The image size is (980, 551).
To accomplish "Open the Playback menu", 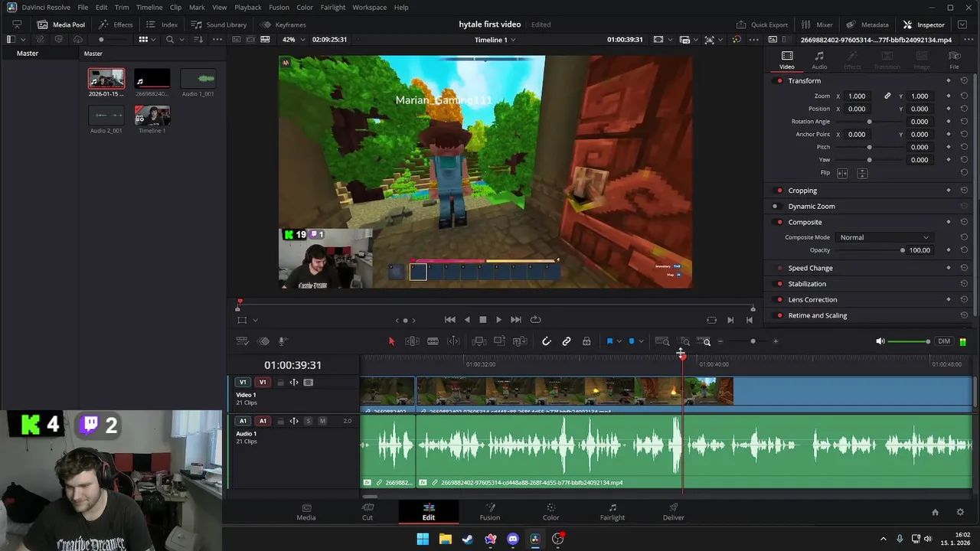I will coord(247,7).
